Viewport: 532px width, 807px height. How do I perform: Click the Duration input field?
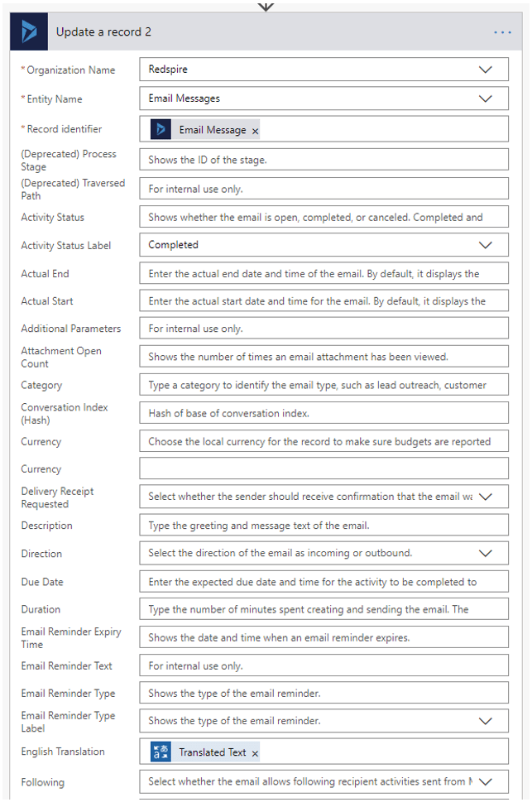pos(324,609)
